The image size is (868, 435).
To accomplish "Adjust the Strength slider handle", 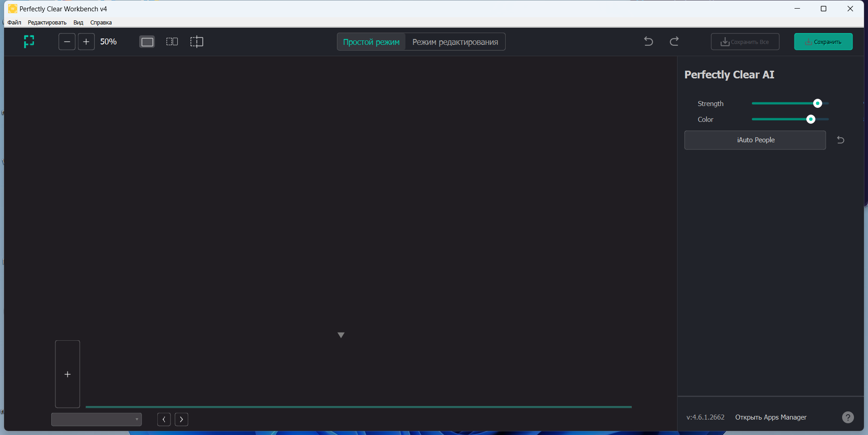I will (x=818, y=103).
